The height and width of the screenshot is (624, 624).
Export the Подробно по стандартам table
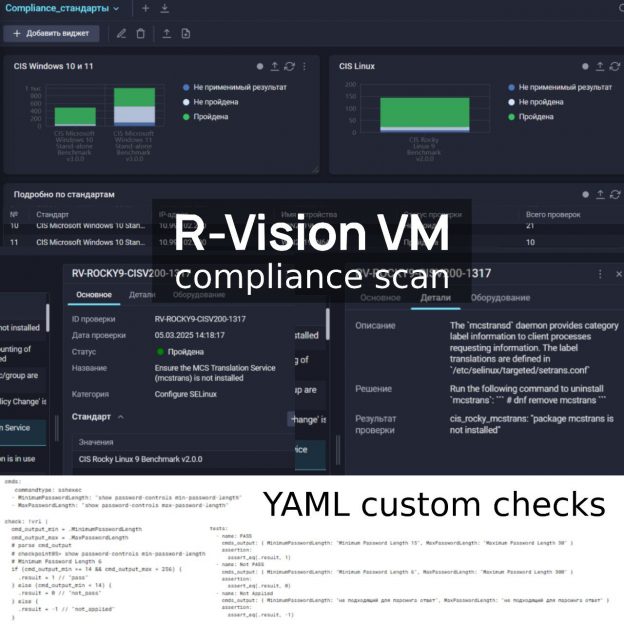(x=600, y=195)
